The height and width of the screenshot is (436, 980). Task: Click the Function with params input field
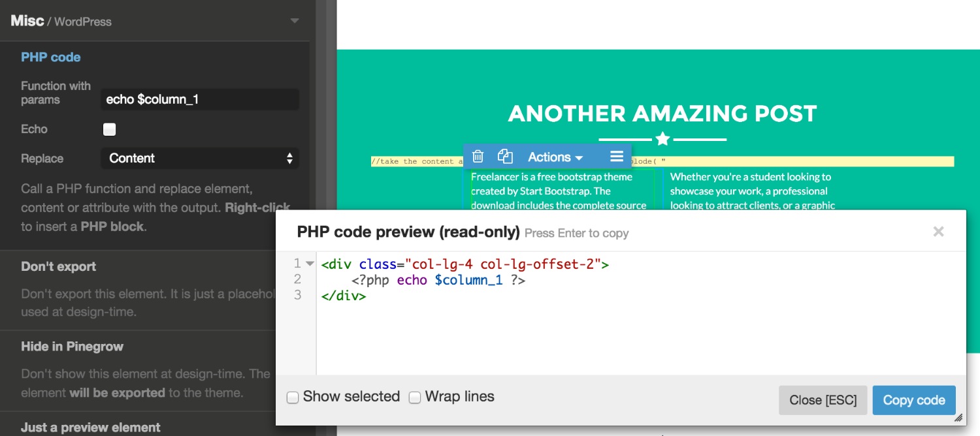(x=200, y=100)
